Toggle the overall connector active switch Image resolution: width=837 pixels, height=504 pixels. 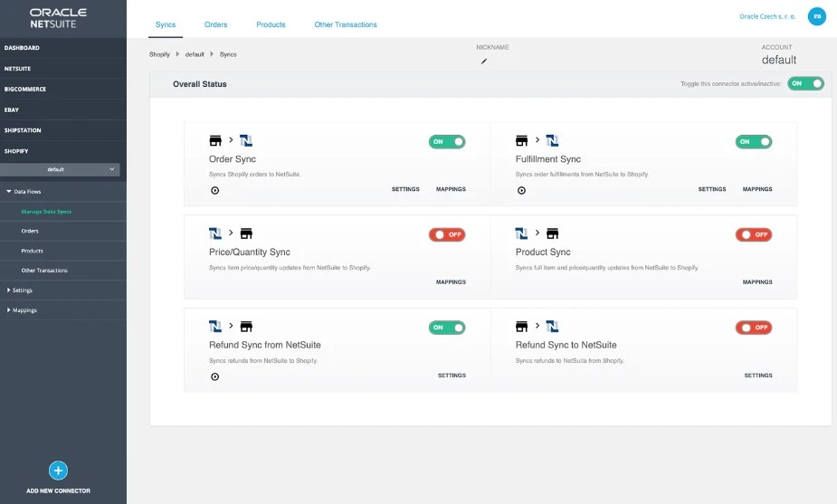click(805, 83)
